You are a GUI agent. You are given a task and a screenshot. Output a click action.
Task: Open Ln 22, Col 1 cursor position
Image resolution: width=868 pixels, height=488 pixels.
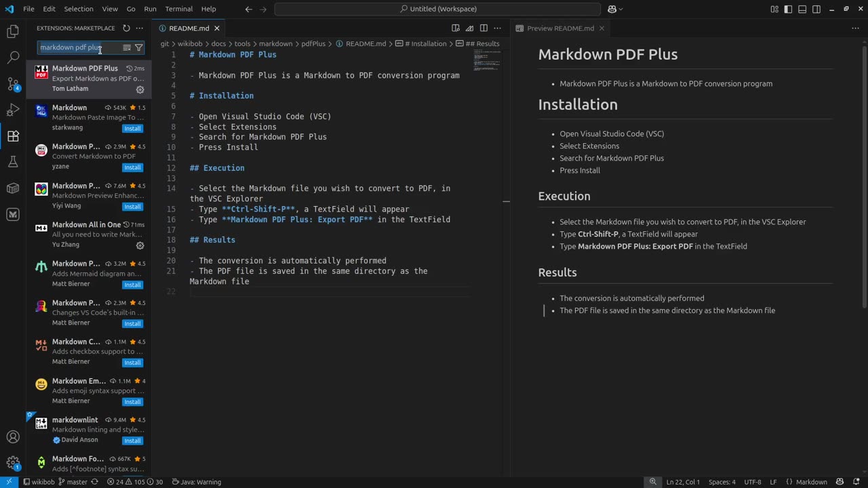683,482
